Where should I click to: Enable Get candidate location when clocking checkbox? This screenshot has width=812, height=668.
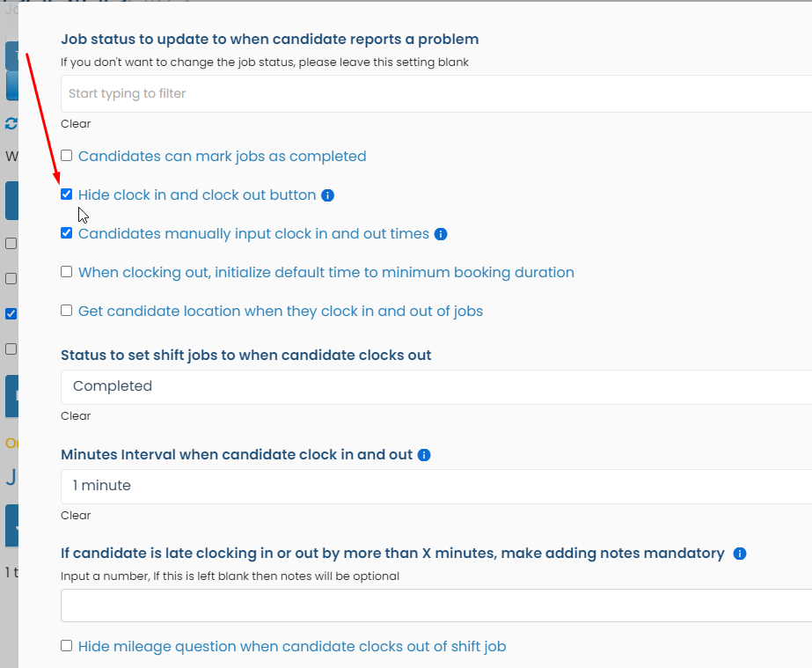click(66, 311)
